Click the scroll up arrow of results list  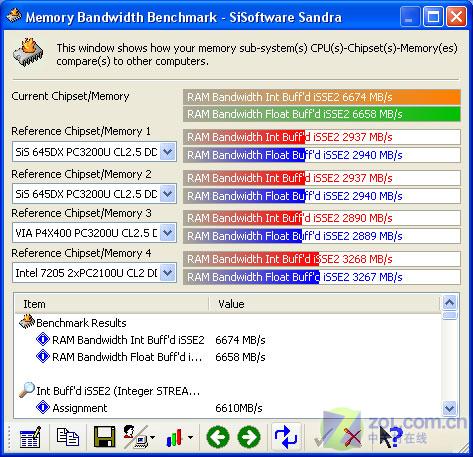pyautogui.click(x=449, y=303)
